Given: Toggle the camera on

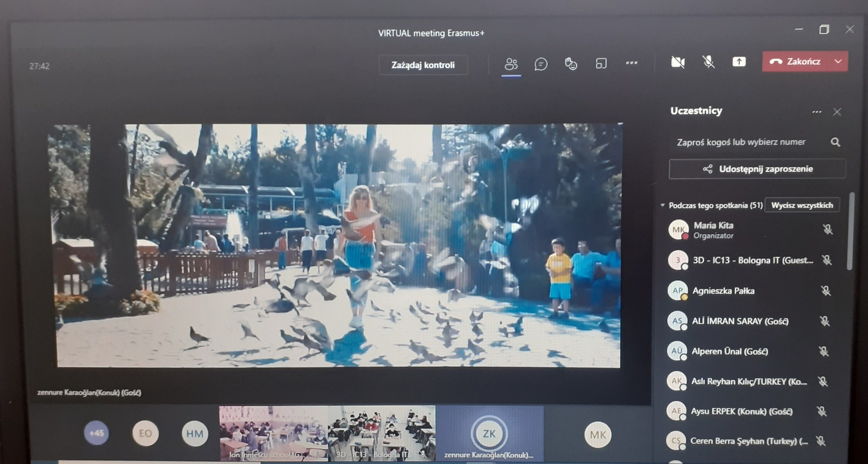Looking at the screenshot, I should click(677, 63).
